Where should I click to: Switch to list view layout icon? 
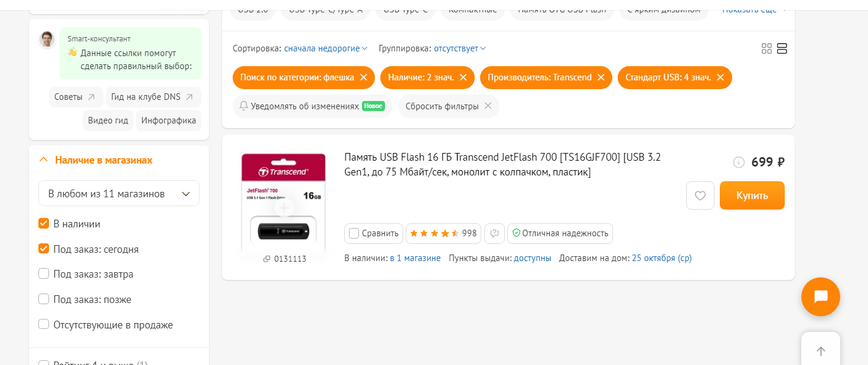pos(782,48)
